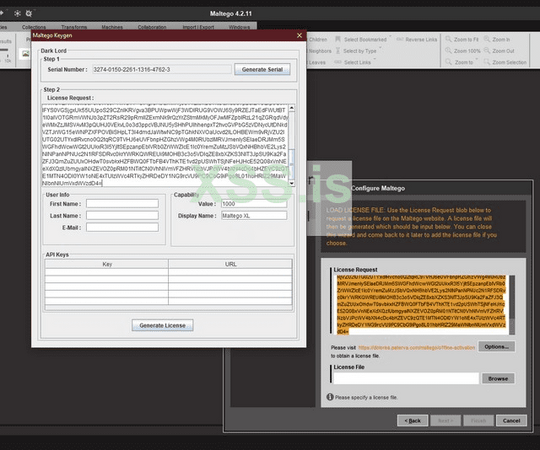Open the paterva offline activation link
This screenshot has height=450, width=540.
416,348
